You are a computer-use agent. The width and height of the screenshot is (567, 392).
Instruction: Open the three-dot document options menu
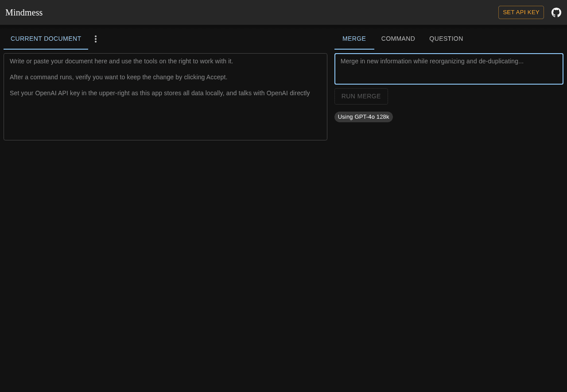(96, 39)
